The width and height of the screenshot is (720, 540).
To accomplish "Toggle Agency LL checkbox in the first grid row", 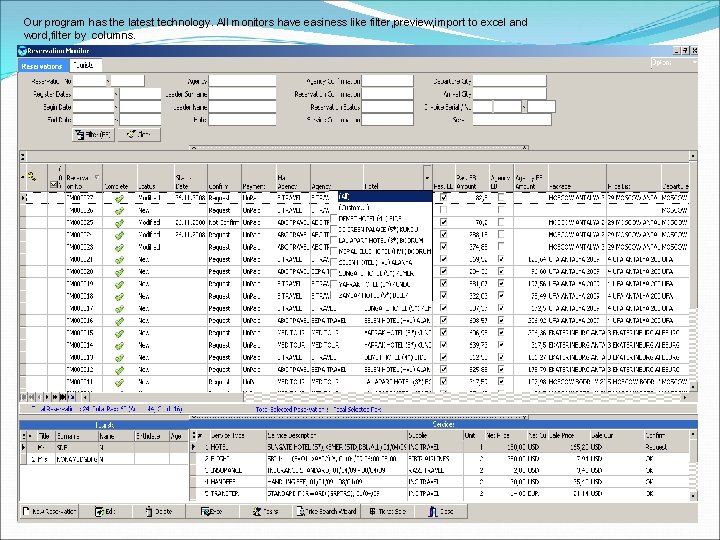I will point(501,197).
